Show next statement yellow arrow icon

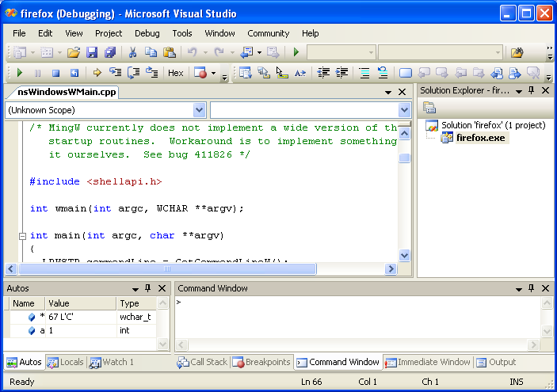click(97, 73)
